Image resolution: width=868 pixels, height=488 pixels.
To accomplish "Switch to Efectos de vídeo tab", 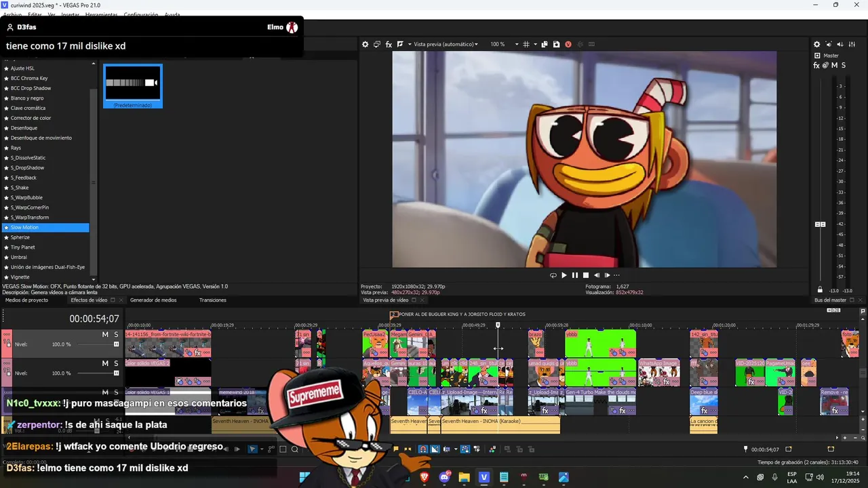I will point(89,300).
